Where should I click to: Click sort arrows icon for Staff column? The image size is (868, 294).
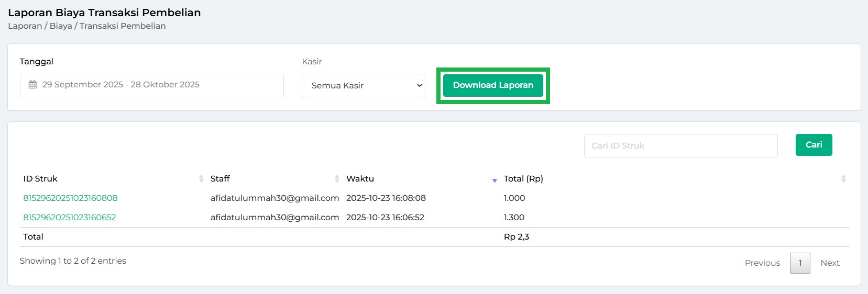click(x=337, y=179)
